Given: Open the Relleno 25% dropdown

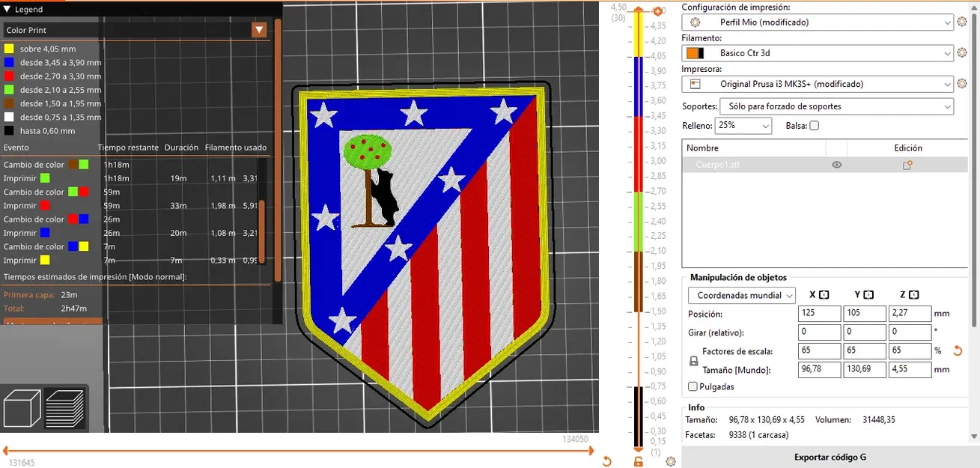Looking at the screenshot, I should coord(742,125).
